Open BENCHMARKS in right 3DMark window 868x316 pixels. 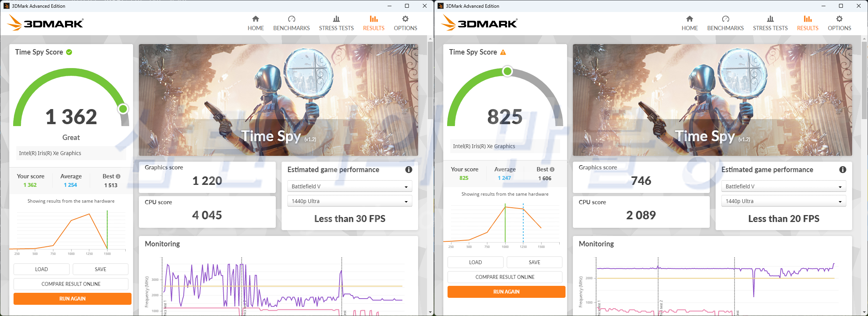725,23
